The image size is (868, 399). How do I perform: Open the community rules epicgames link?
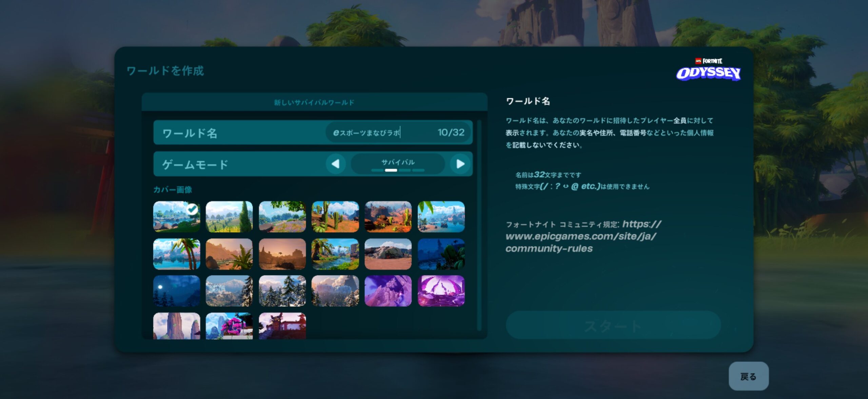pyautogui.click(x=583, y=236)
